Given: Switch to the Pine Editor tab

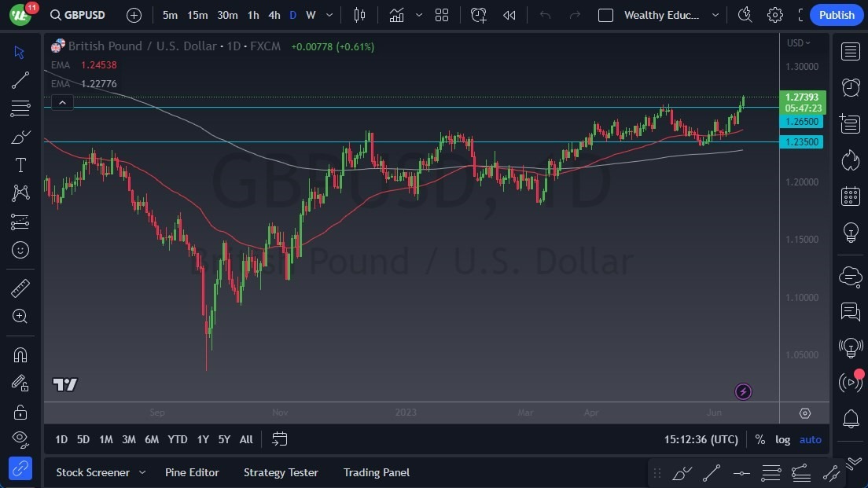Looking at the screenshot, I should click(x=192, y=472).
